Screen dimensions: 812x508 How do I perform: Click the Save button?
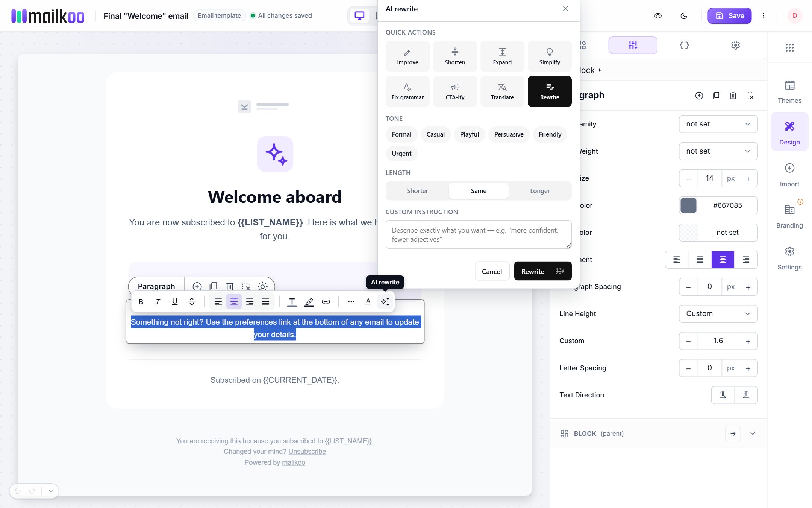pyautogui.click(x=729, y=16)
